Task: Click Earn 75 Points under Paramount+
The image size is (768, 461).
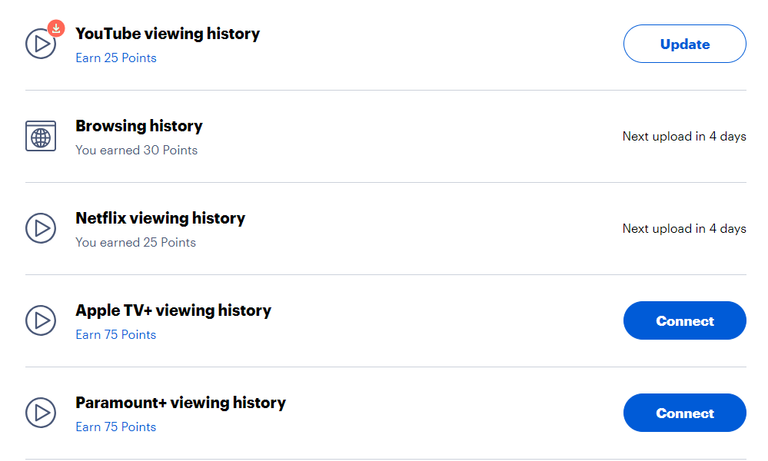Action: pos(116,427)
